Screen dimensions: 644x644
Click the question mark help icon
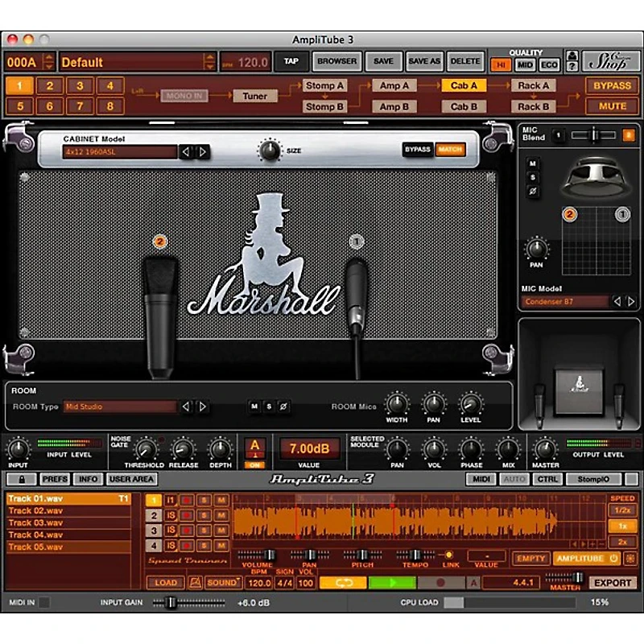coord(572,66)
